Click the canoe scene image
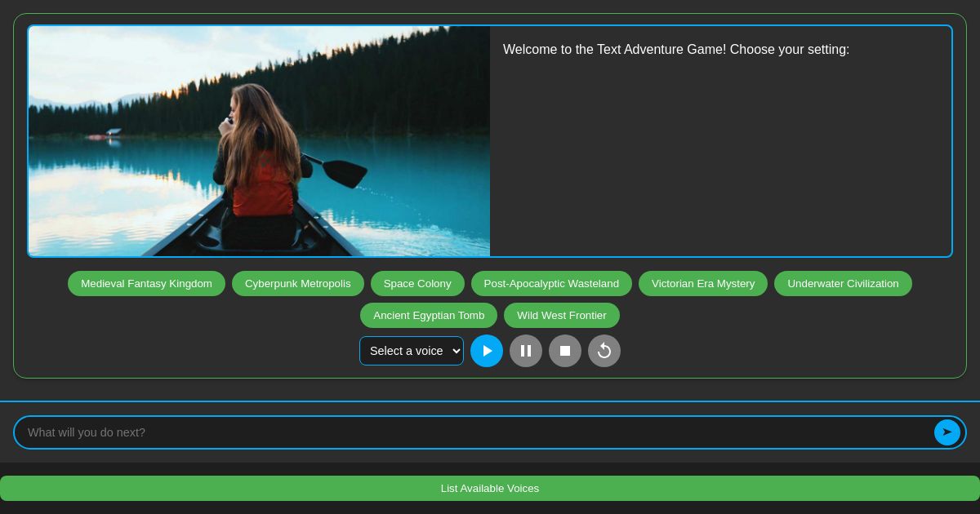The width and height of the screenshot is (980, 514). pyautogui.click(x=259, y=141)
